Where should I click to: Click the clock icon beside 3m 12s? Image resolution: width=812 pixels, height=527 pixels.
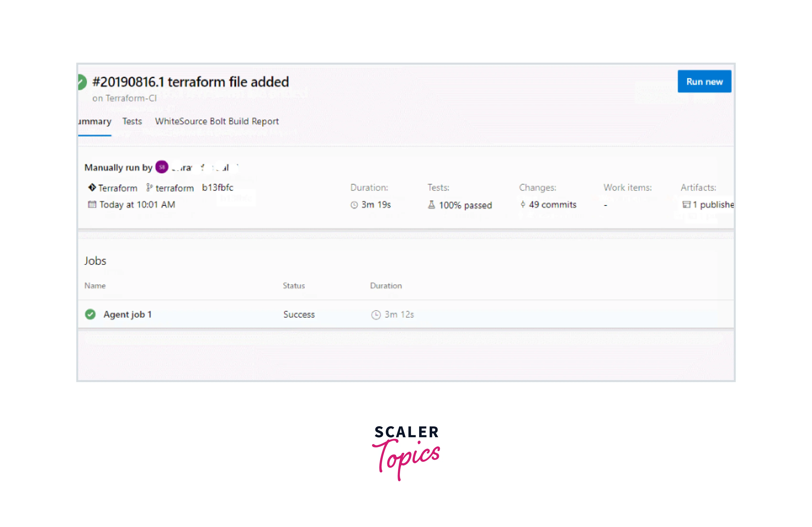pyautogui.click(x=376, y=314)
